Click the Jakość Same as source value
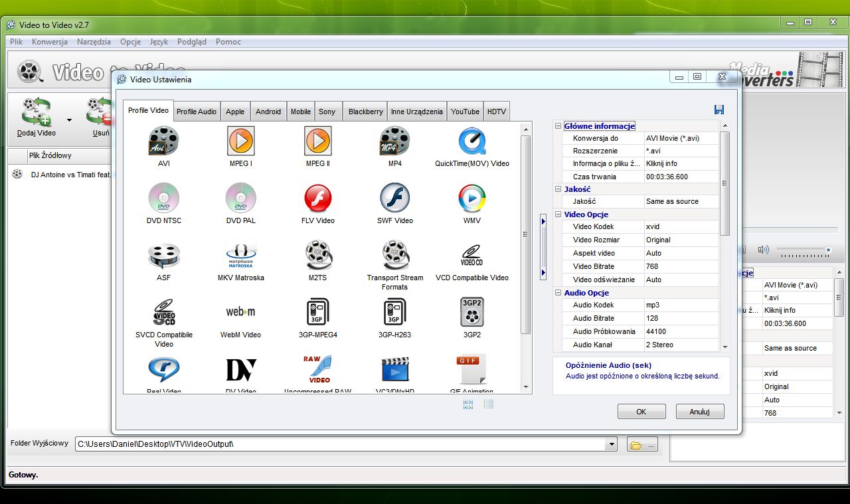850x504 pixels. tap(681, 201)
